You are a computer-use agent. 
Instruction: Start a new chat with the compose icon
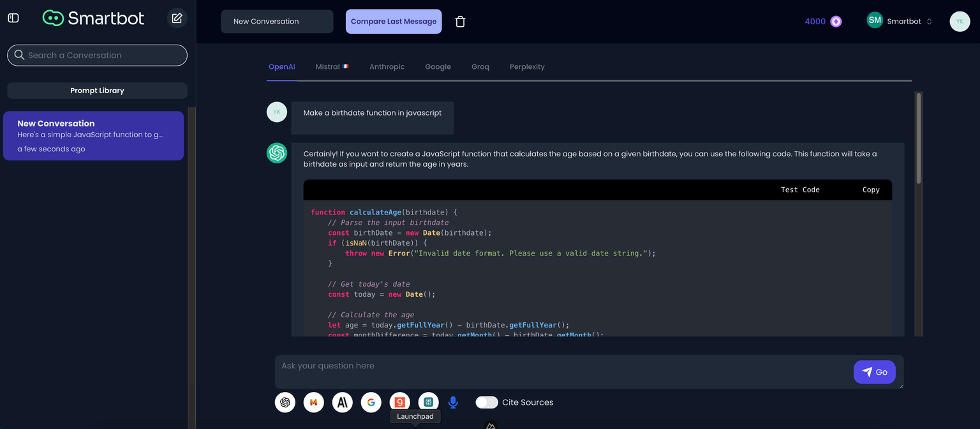coord(177,18)
